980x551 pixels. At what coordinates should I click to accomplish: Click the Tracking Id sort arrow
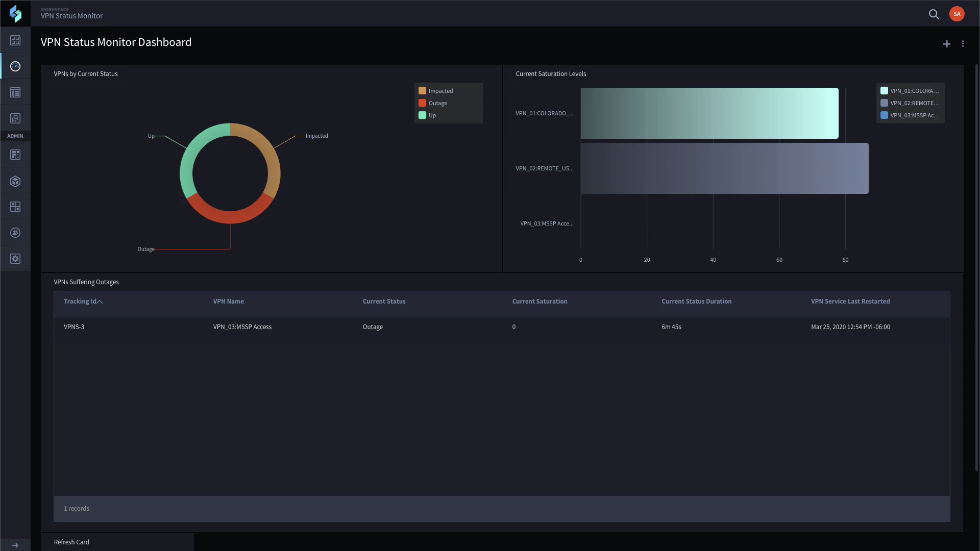(x=100, y=302)
